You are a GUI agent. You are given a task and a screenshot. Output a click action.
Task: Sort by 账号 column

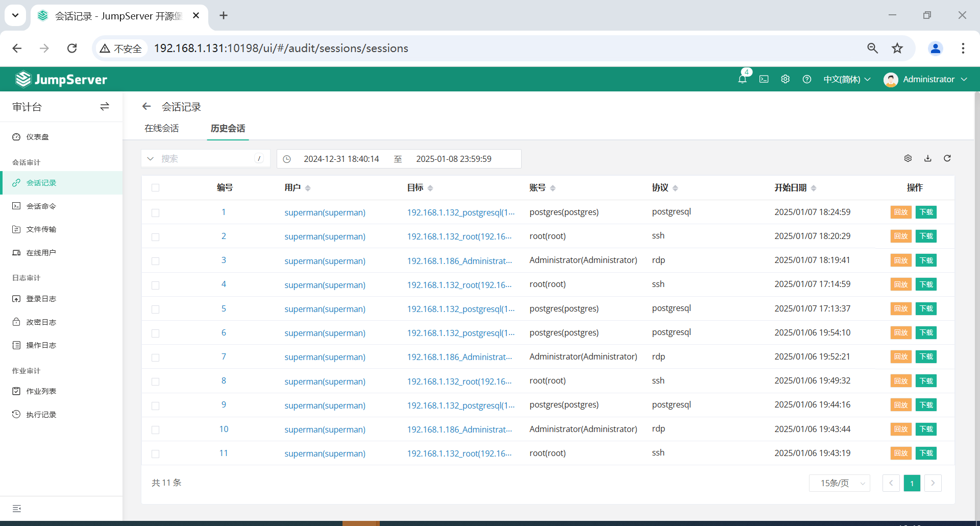tap(552, 188)
